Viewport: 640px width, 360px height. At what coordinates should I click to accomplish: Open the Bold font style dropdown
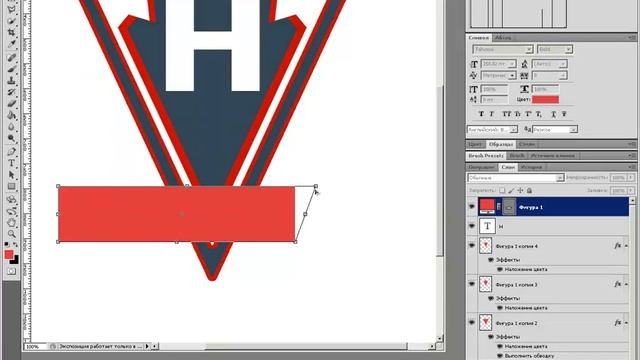[x=568, y=49]
